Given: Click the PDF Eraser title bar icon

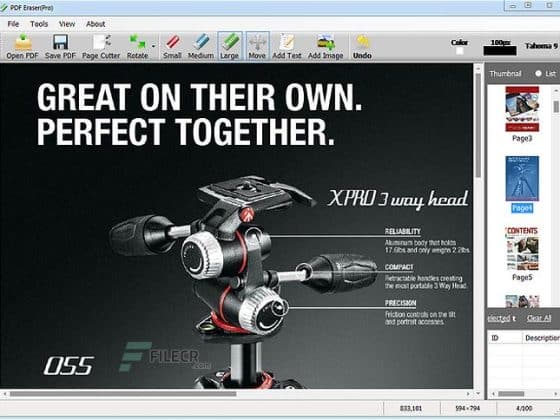Looking at the screenshot, I should (x=4, y=8).
